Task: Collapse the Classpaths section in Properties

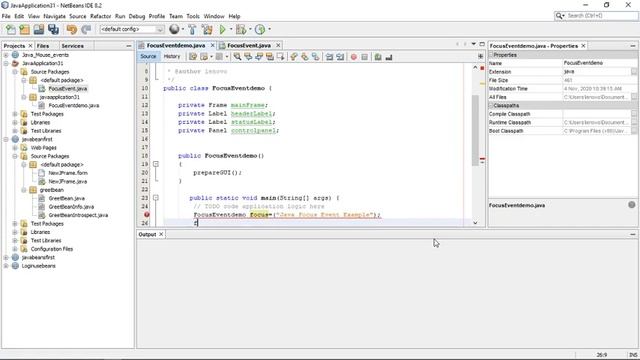Action: (491, 106)
